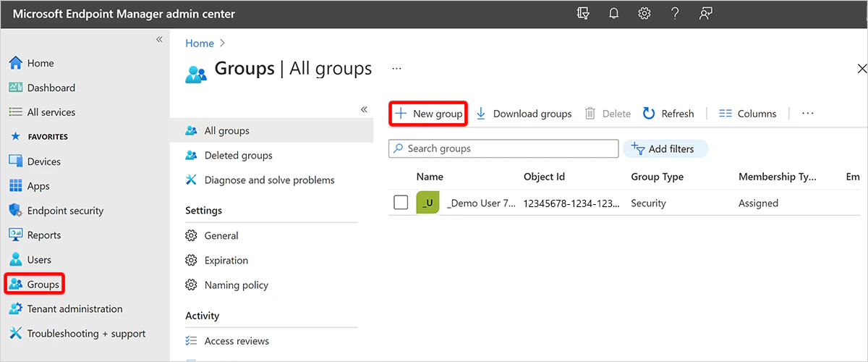The width and height of the screenshot is (868, 362).
Task: Click the All services list icon
Action: 16,112
